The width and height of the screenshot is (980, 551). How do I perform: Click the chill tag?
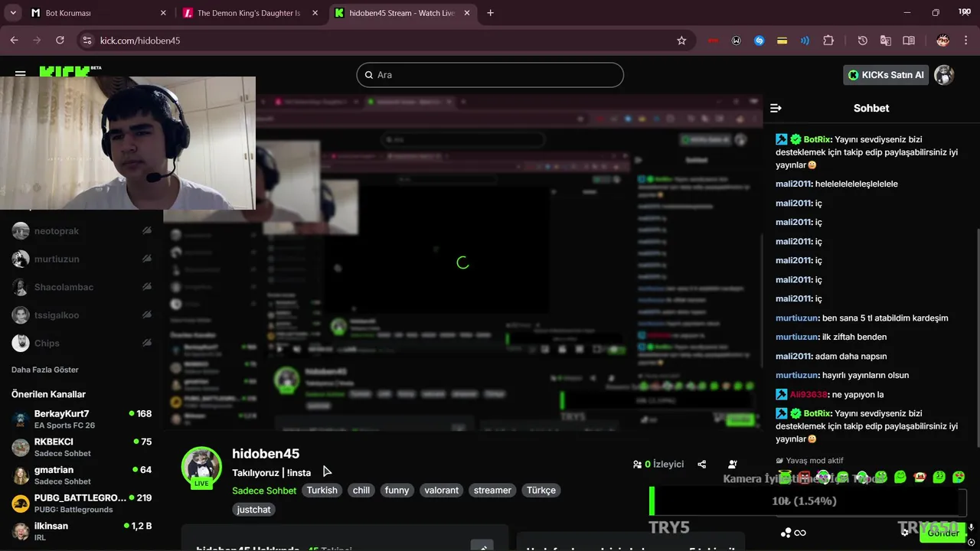click(x=361, y=491)
